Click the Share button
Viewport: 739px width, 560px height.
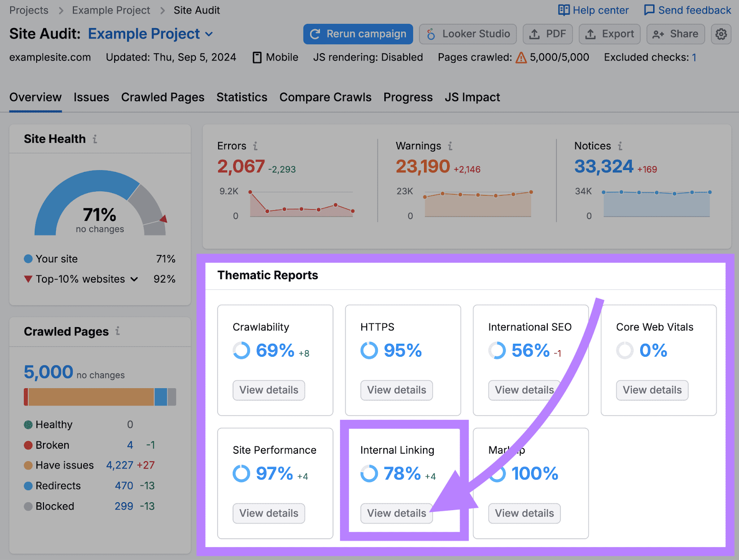676,34
